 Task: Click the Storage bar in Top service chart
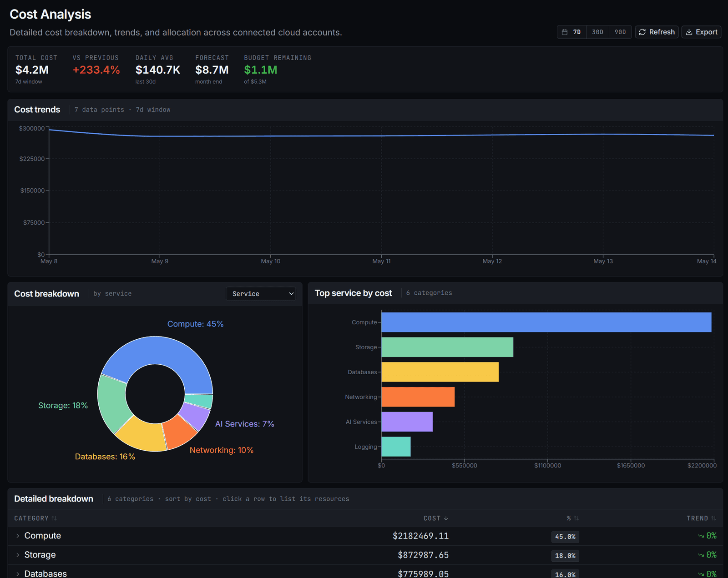(447, 347)
